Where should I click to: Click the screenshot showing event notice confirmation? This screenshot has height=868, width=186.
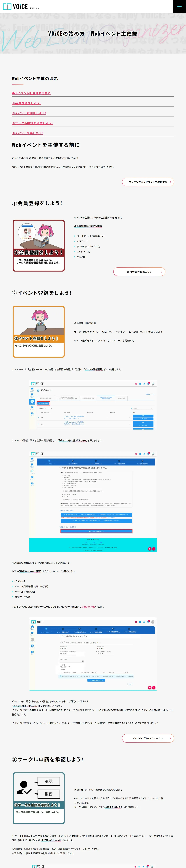(93, 501)
